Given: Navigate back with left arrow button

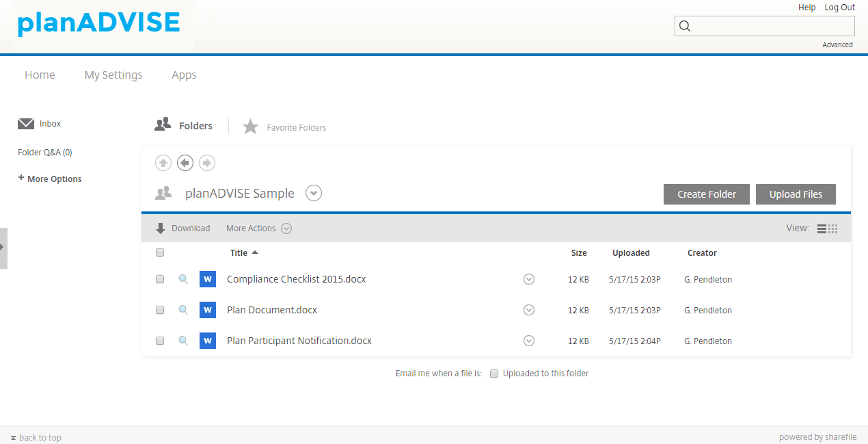Looking at the screenshot, I should 185,163.
